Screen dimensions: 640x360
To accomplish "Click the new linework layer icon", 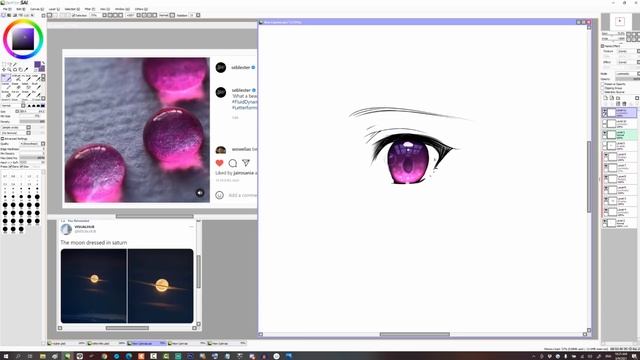I will point(612,98).
